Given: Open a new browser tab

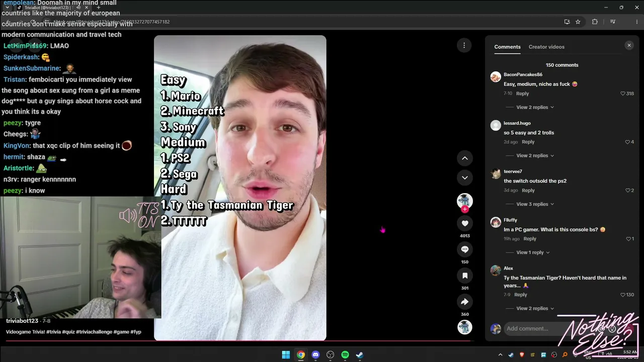Looking at the screenshot, I should 99,8.
